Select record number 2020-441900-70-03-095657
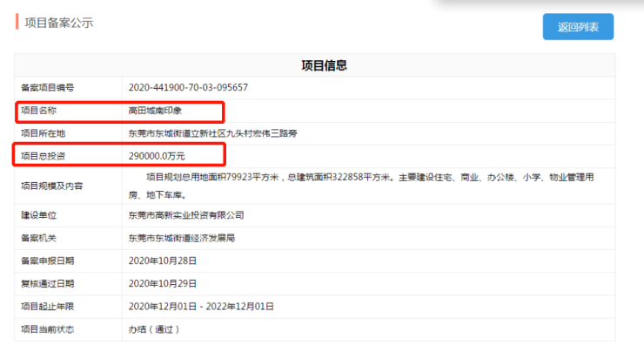Viewport: 644px width, 352px height. [x=188, y=88]
